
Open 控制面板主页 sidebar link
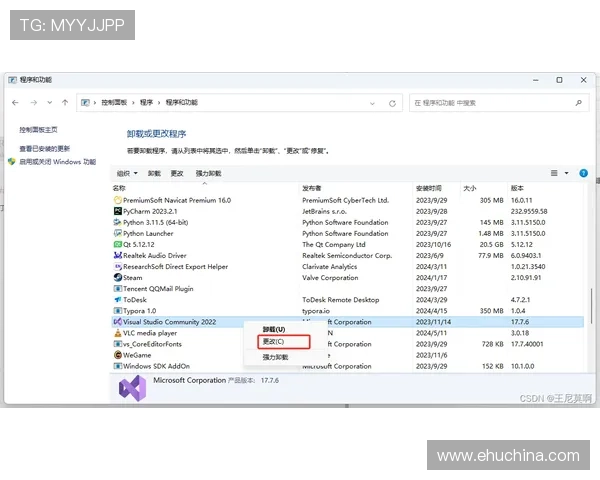click(38, 130)
